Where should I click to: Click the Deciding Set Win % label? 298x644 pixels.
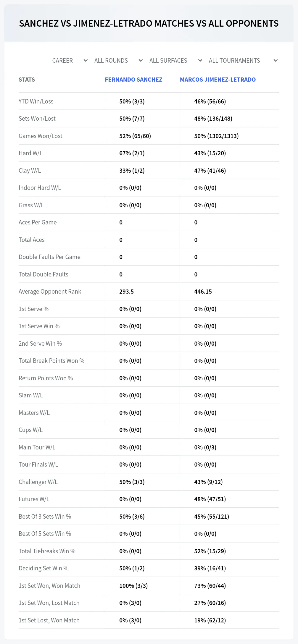point(44,568)
